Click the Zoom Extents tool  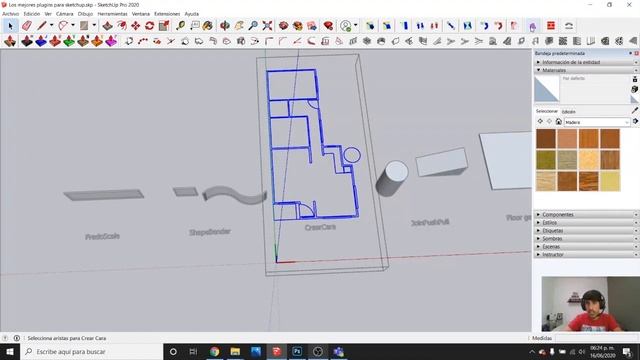(267, 26)
